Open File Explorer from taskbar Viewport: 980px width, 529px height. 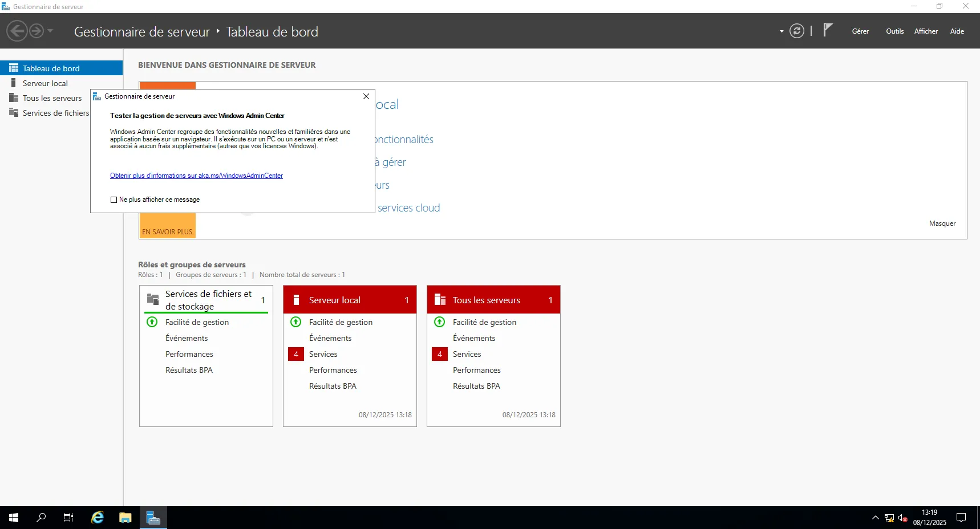(x=125, y=518)
